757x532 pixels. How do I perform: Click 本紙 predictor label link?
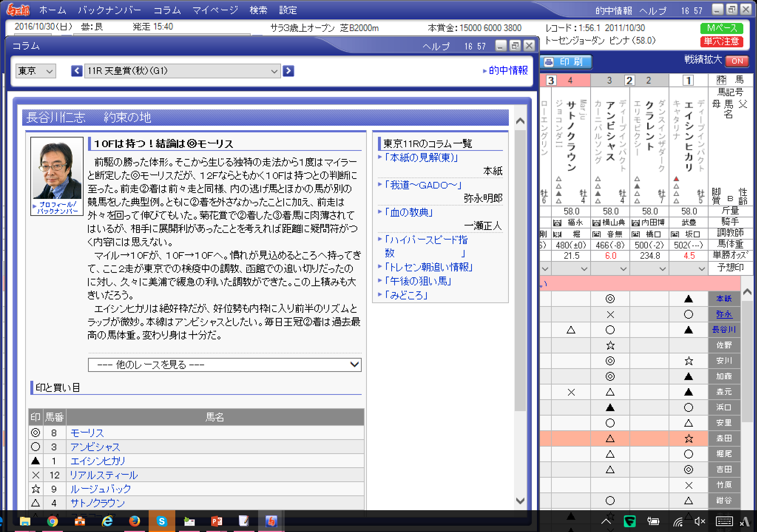[x=724, y=299]
